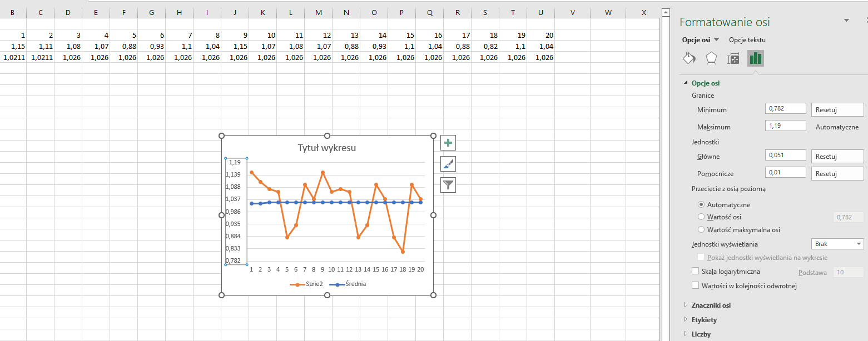Open Chart Filters funnel button
The width and height of the screenshot is (868, 341).
click(x=448, y=185)
